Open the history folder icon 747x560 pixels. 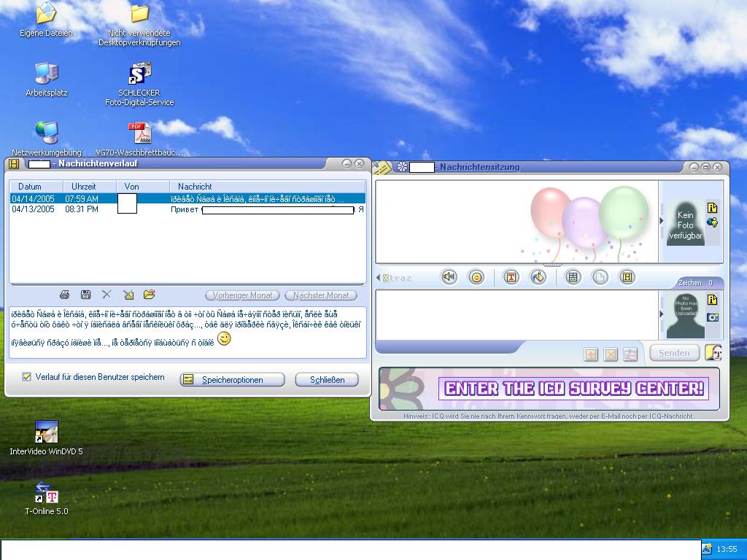coord(150,295)
